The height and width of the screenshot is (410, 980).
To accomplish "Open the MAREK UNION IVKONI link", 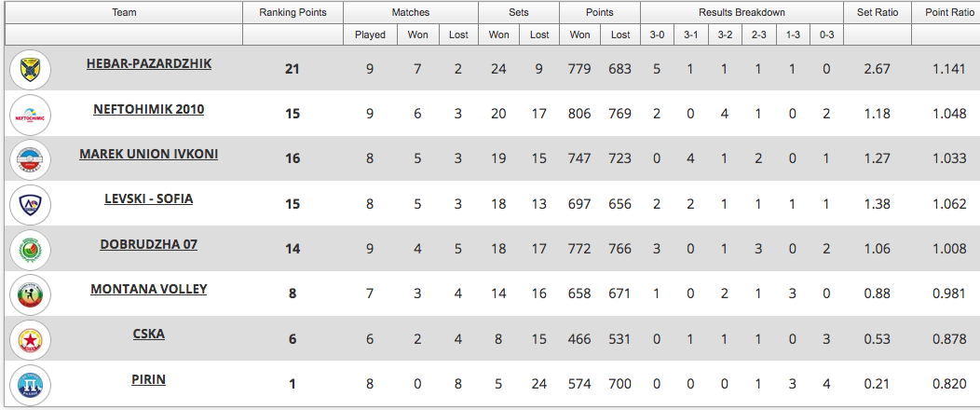I will (149, 154).
